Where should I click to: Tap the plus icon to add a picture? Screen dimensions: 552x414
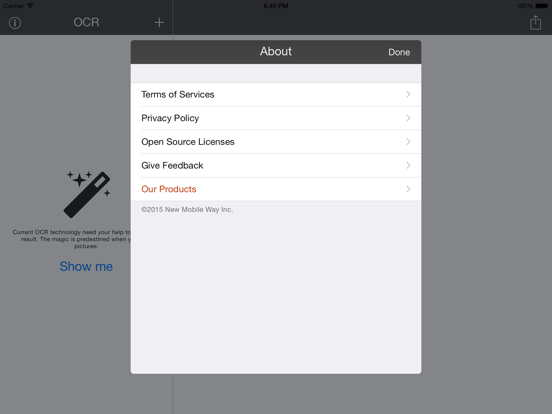[159, 23]
